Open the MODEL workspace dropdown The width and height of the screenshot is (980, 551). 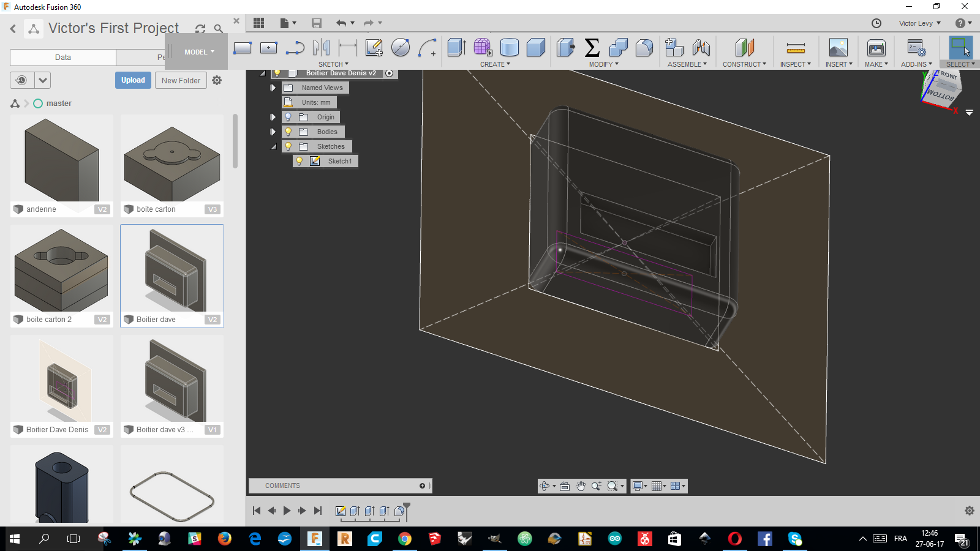click(x=199, y=52)
